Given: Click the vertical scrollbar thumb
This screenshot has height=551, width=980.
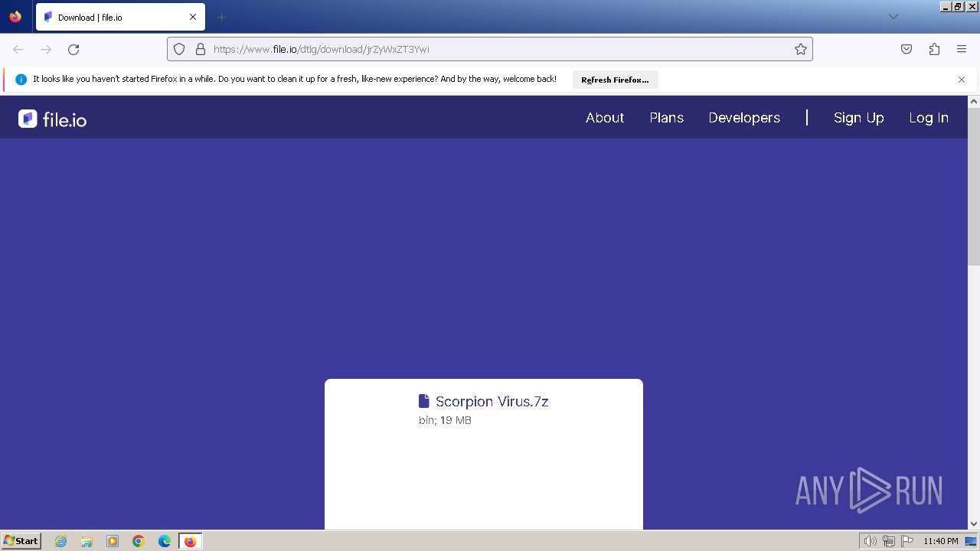Looking at the screenshot, I should pyautogui.click(x=974, y=186).
